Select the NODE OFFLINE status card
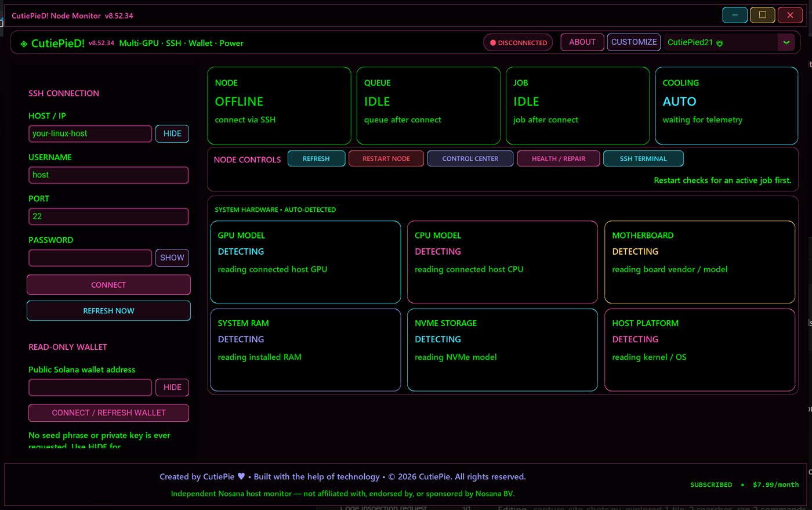This screenshot has height=510, width=812. (279, 106)
